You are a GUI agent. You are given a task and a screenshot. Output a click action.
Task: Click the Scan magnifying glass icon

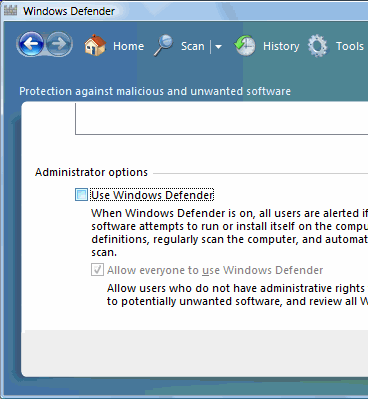(164, 45)
